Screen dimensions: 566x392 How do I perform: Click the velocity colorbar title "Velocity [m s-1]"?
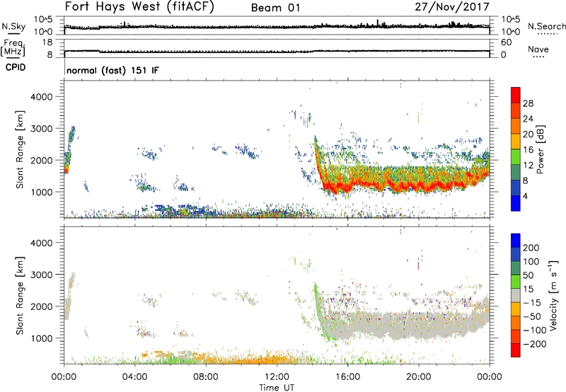point(553,296)
